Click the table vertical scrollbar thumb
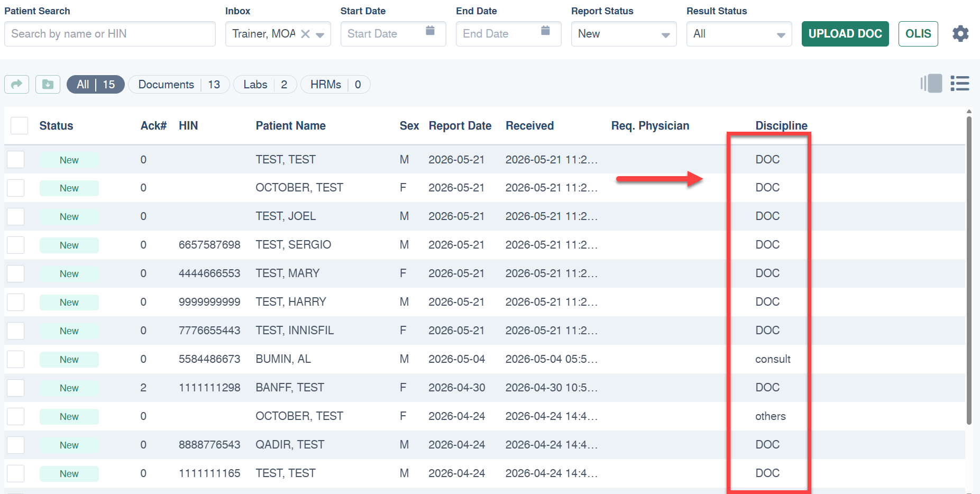The height and width of the screenshot is (494, 980). coord(969,270)
